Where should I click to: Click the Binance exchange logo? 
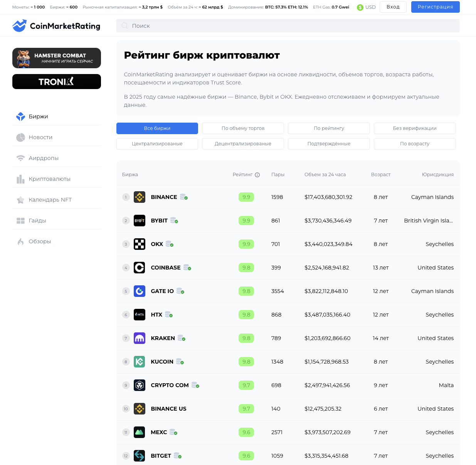[x=140, y=197]
